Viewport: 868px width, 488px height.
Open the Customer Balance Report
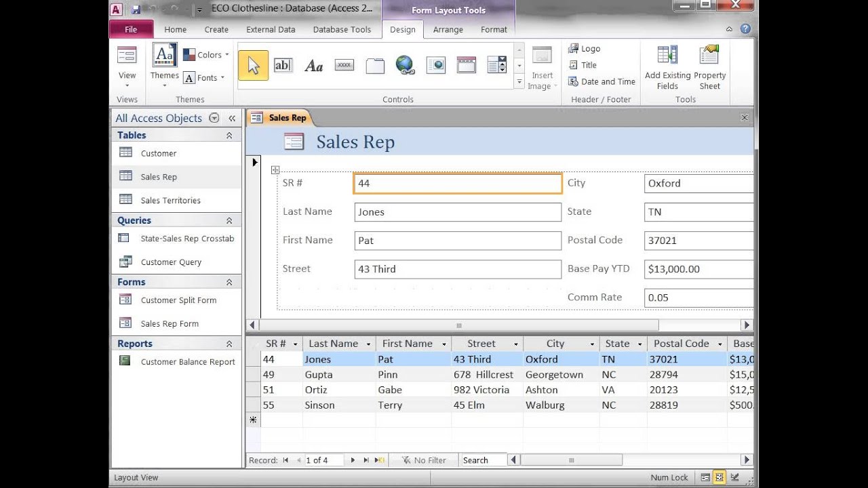click(x=178, y=362)
